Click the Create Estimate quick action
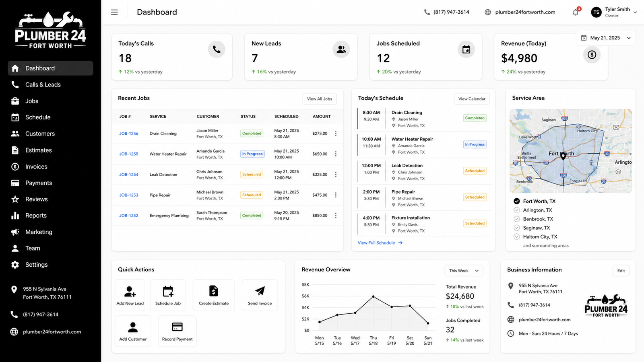 (x=214, y=295)
